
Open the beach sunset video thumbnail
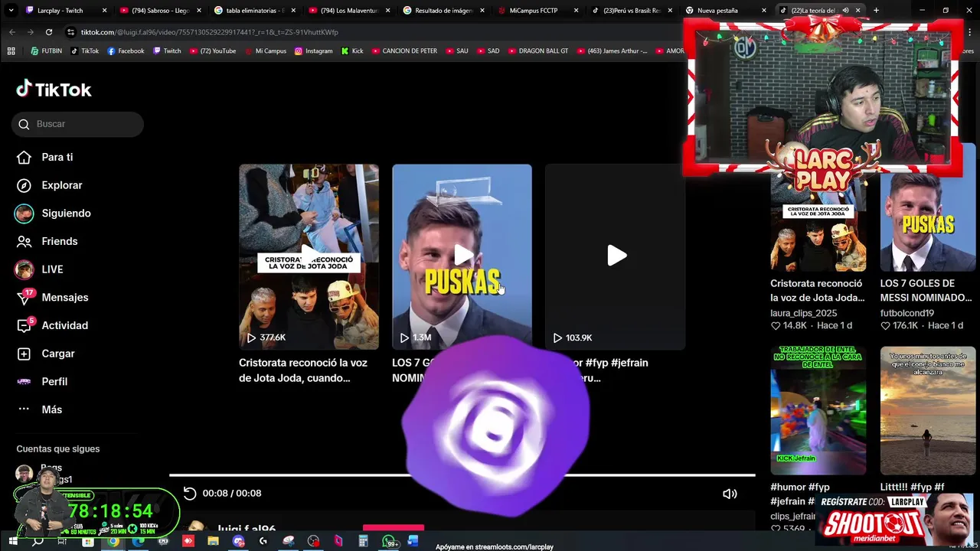coord(928,411)
